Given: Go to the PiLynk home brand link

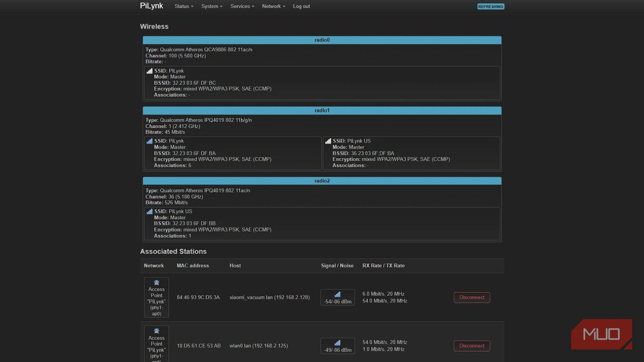Looking at the screenshot, I should [151, 6].
